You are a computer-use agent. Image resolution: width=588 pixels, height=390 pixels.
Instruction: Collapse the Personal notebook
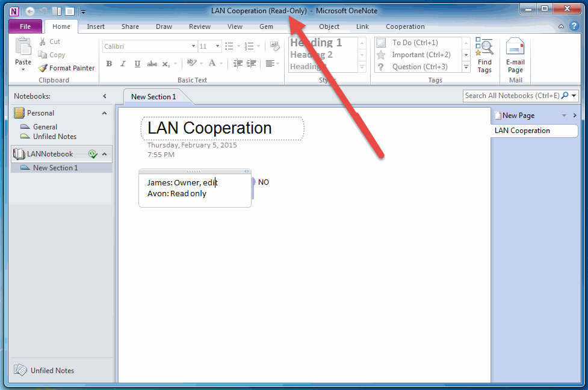tap(105, 113)
